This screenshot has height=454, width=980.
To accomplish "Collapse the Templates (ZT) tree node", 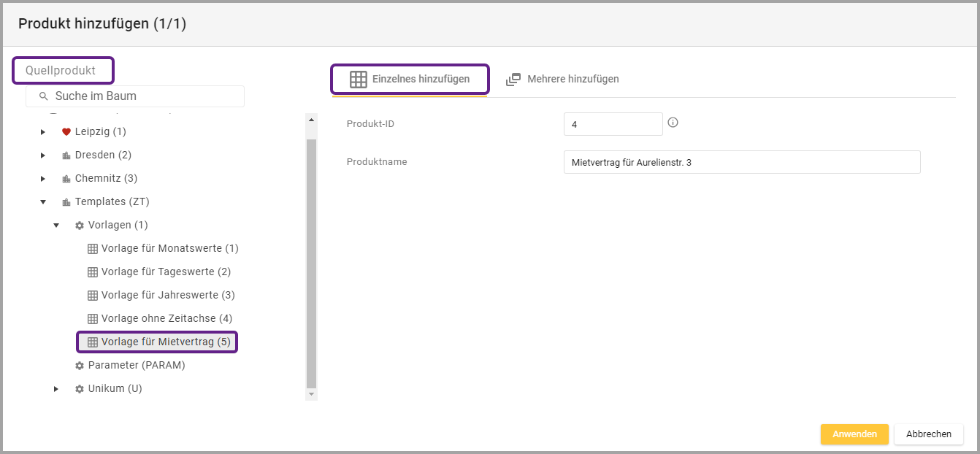I will (43, 202).
